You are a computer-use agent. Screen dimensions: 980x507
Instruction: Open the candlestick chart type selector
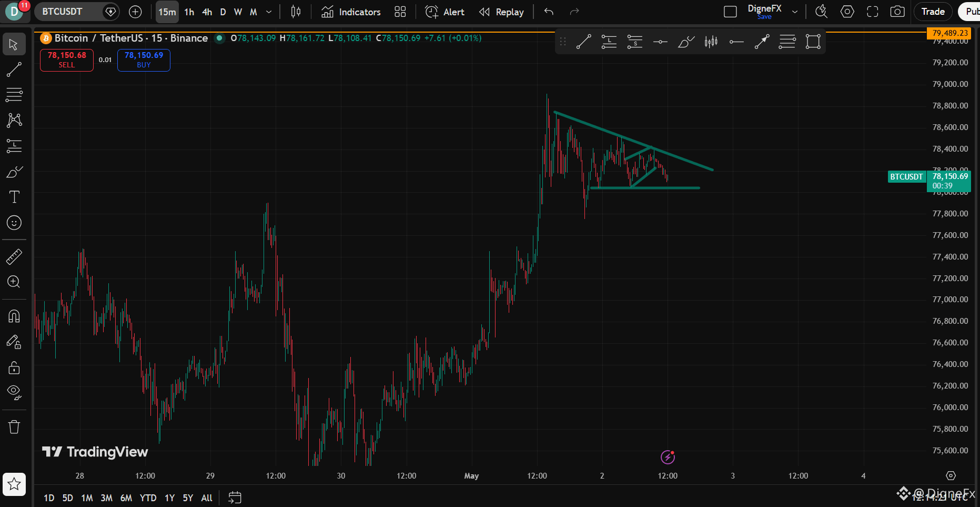pos(296,12)
